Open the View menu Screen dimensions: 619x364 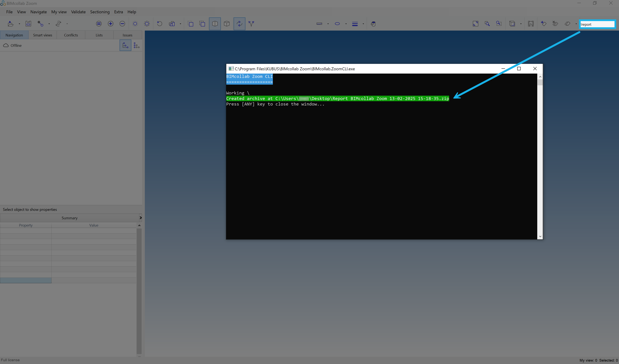pyautogui.click(x=21, y=12)
